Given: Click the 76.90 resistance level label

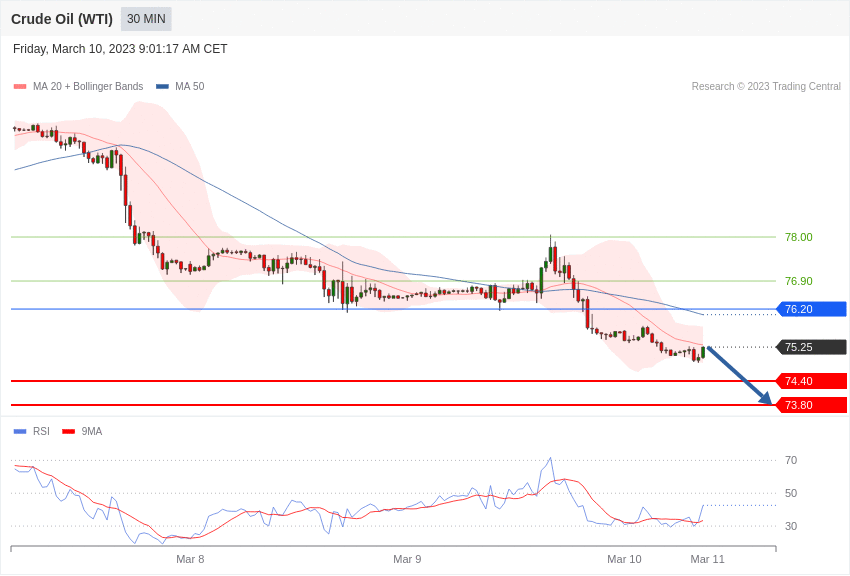Looking at the screenshot, I should [x=799, y=281].
